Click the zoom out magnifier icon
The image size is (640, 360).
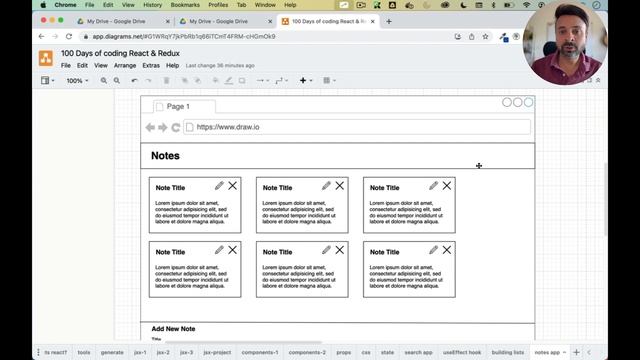(117, 81)
